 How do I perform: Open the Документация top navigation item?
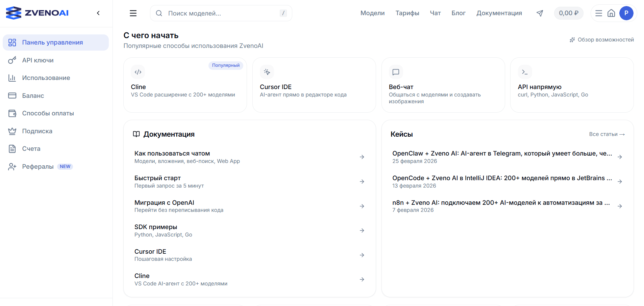coord(499,13)
